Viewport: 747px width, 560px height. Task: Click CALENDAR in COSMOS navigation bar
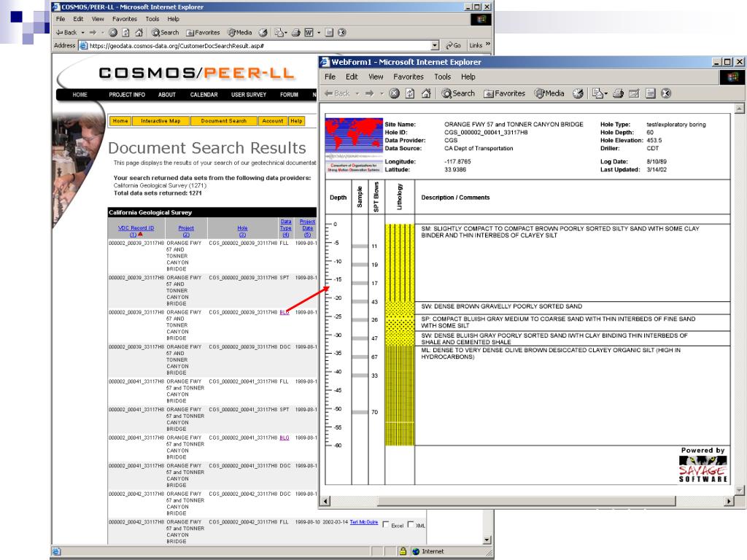pos(204,95)
